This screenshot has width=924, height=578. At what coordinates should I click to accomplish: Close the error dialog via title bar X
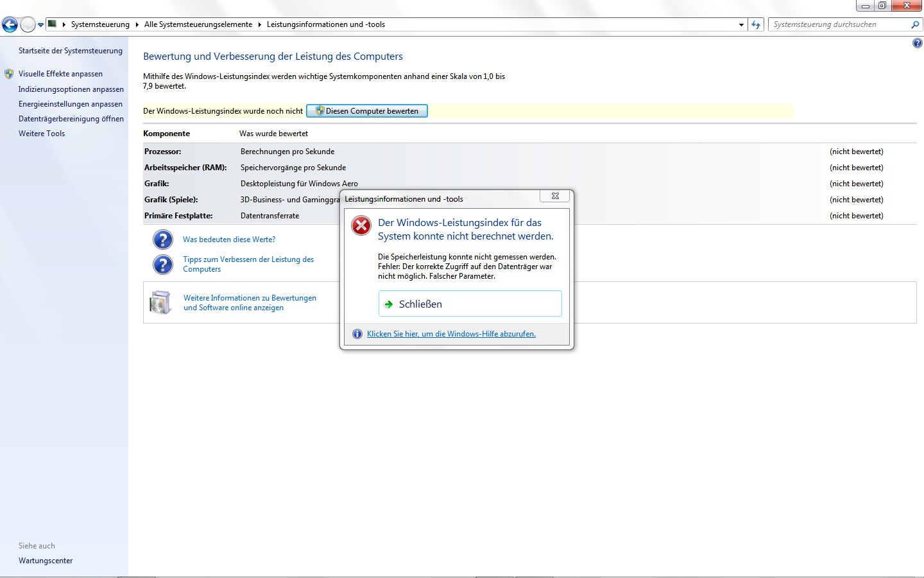pos(555,196)
